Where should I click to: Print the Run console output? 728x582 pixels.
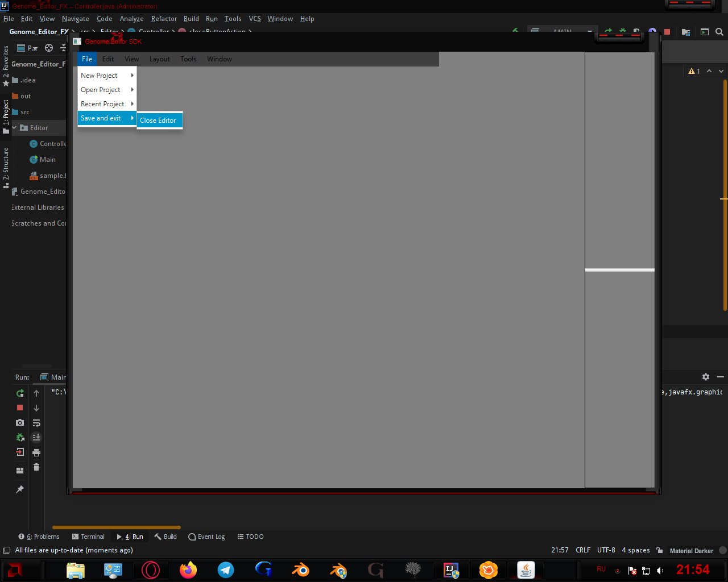click(36, 452)
